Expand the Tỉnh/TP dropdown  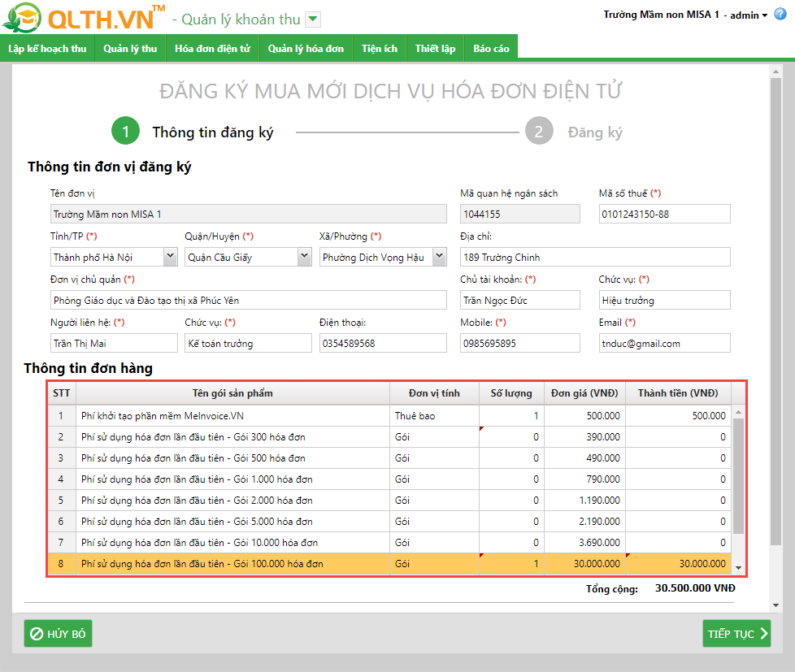pos(171,257)
